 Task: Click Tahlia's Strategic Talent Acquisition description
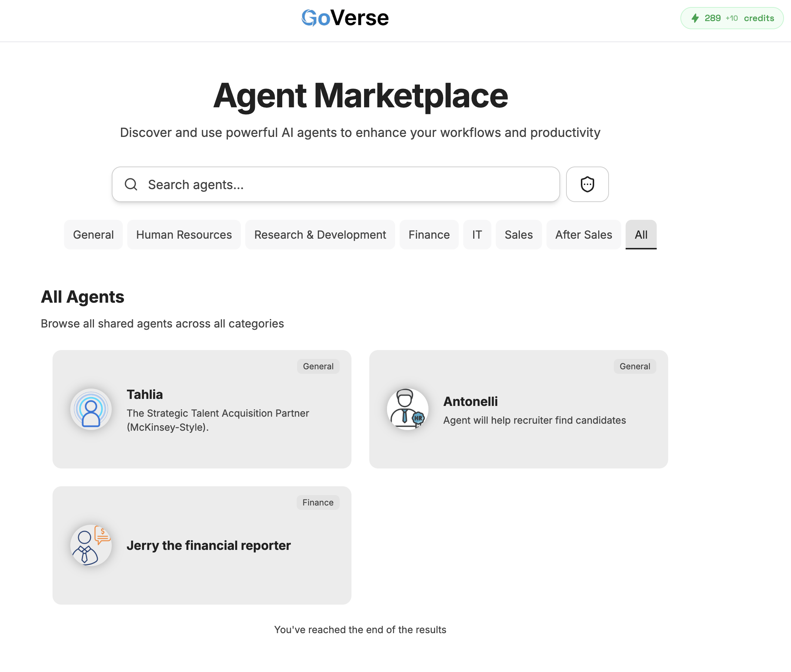218,420
